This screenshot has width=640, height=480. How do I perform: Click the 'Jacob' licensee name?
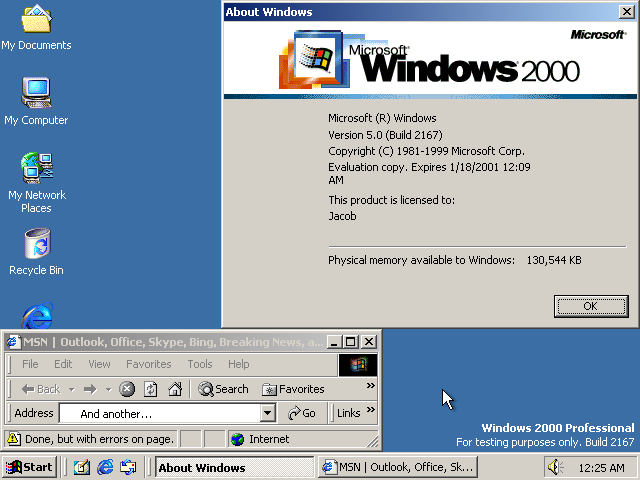tap(342, 216)
